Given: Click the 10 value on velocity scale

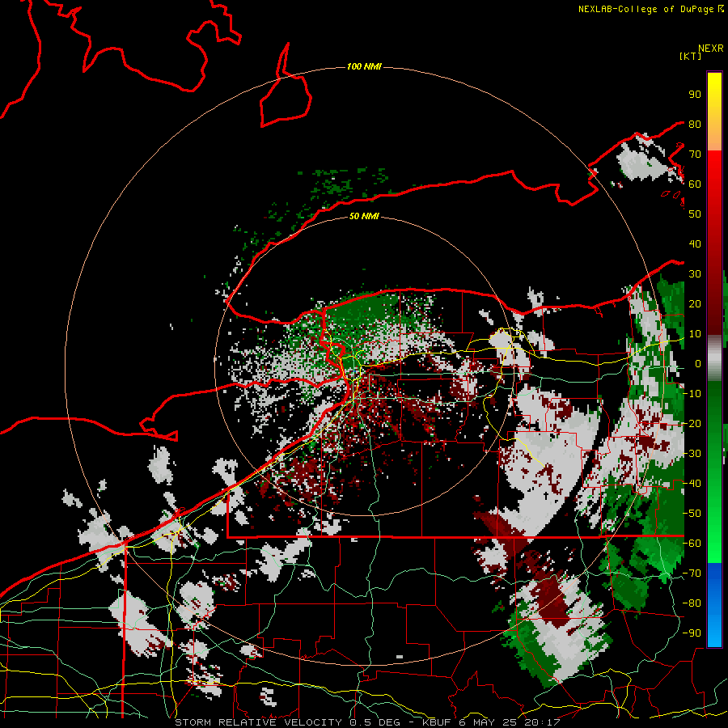Looking at the screenshot, I should point(695,334).
